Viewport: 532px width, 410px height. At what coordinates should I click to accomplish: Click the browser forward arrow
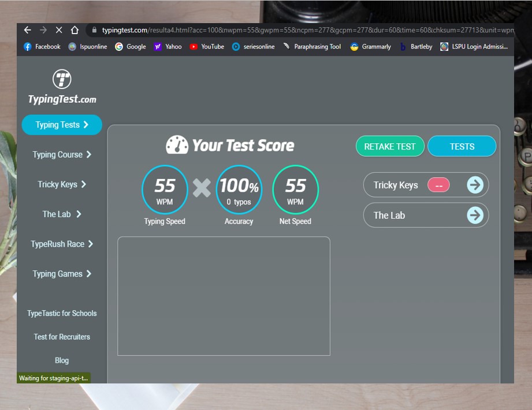(43, 30)
